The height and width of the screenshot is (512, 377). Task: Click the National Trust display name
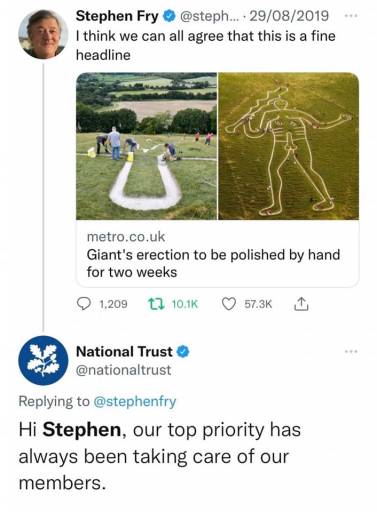coord(124,351)
